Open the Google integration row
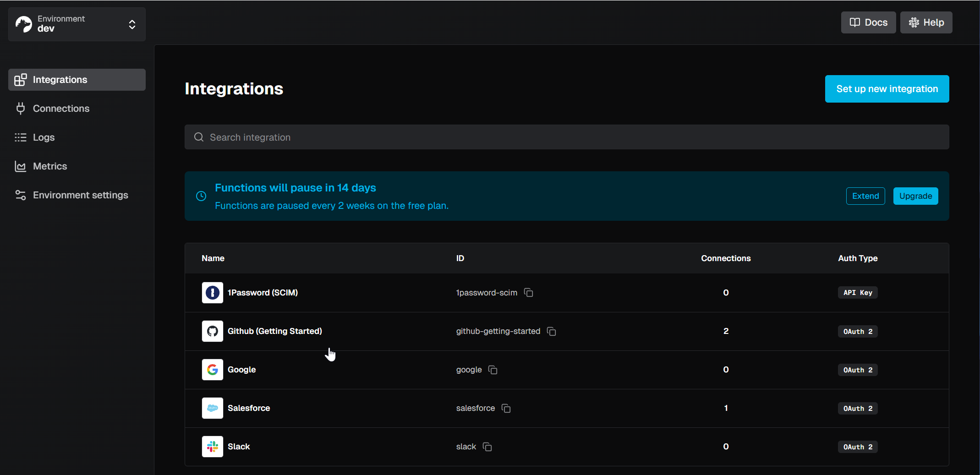The width and height of the screenshot is (980, 475). (567, 370)
